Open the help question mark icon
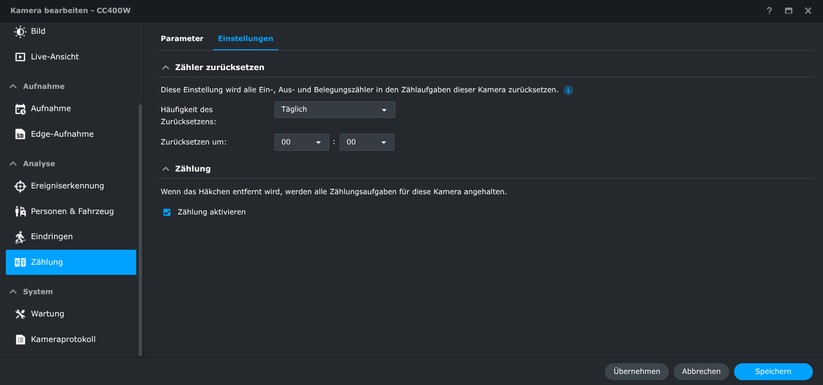The width and height of the screenshot is (823, 385). tap(769, 10)
